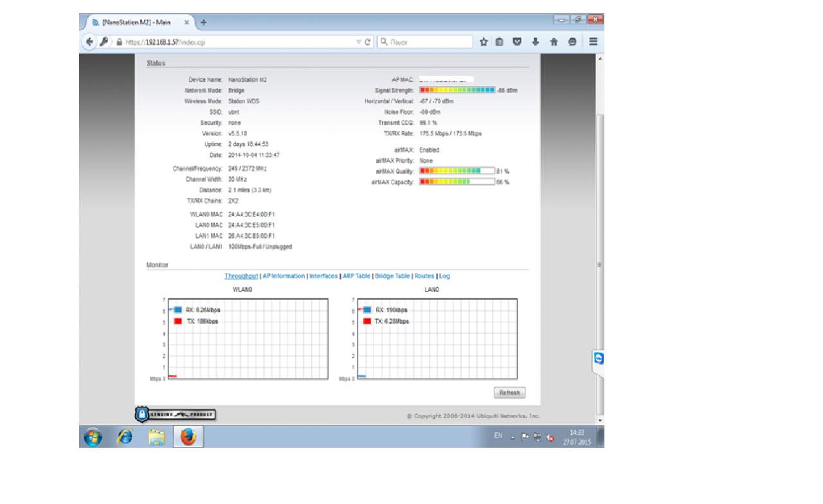The image size is (823, 504).
Task: Click the page vertical scrollbar
Action: point(601,264)
